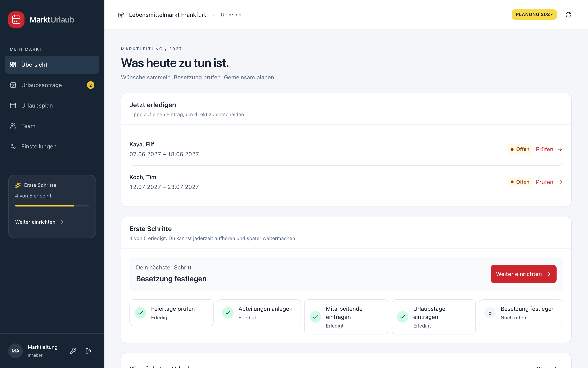The height and width of the screenshot is (368, 588).
Task: Click the key icon next to Marktleitung
Action: pos(73,351)
